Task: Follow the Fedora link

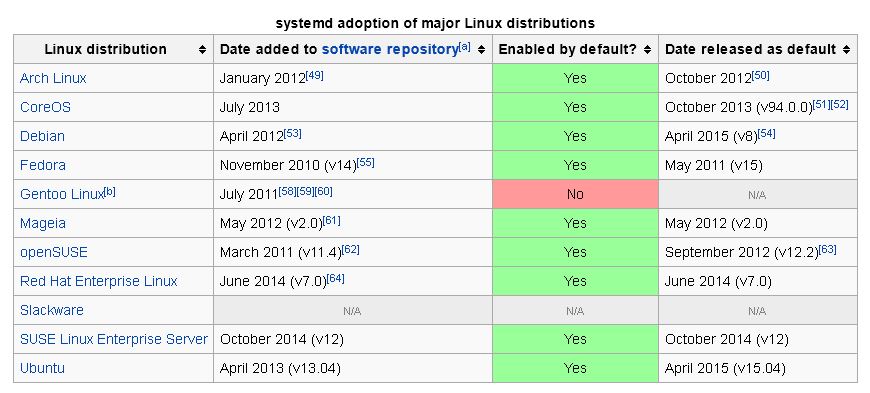Action: pyautogui.click(x=43, y=165)
